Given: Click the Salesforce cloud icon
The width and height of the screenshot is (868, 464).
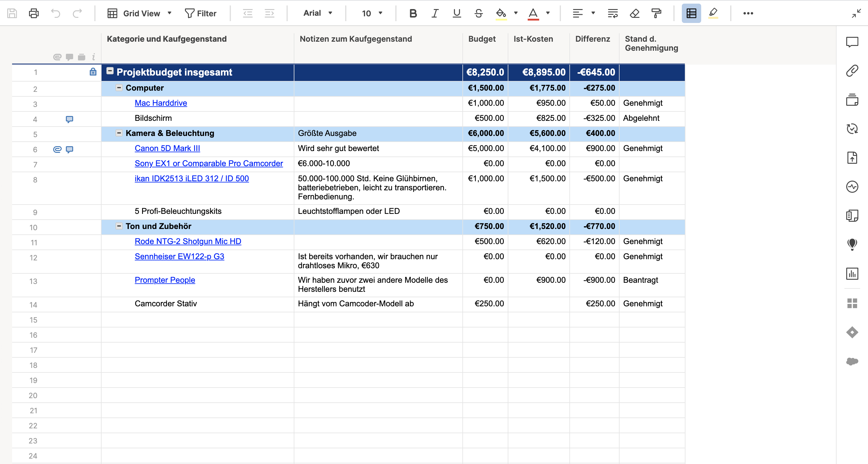Looking at the screenshot, I should coord(852,361).
